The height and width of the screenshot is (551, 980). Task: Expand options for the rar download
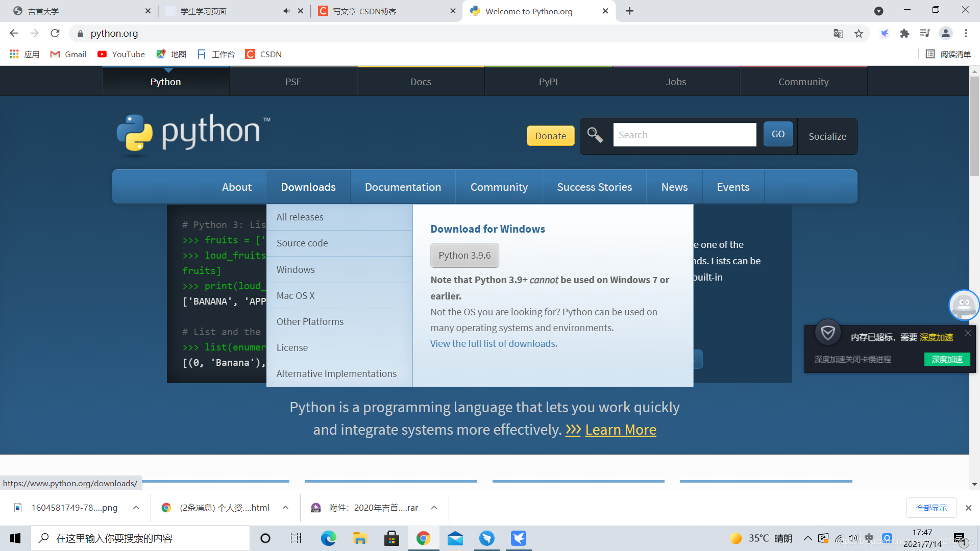point(434,508)
